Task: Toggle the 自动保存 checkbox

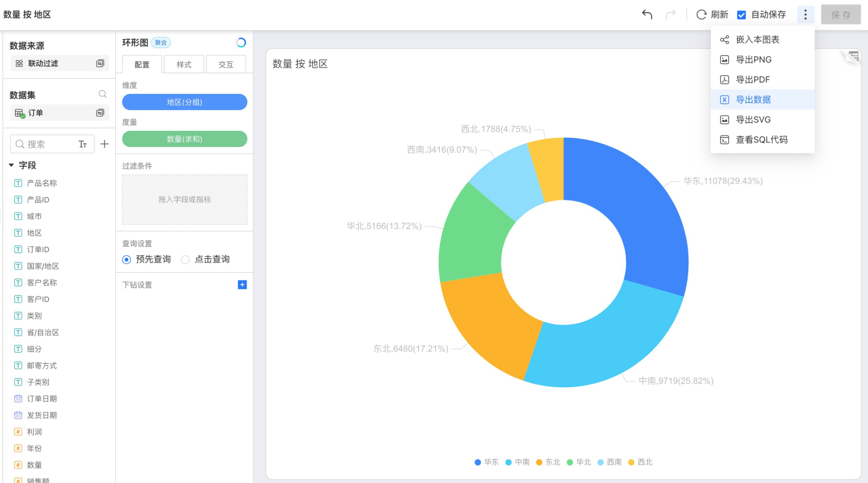Action: (741, 15)
